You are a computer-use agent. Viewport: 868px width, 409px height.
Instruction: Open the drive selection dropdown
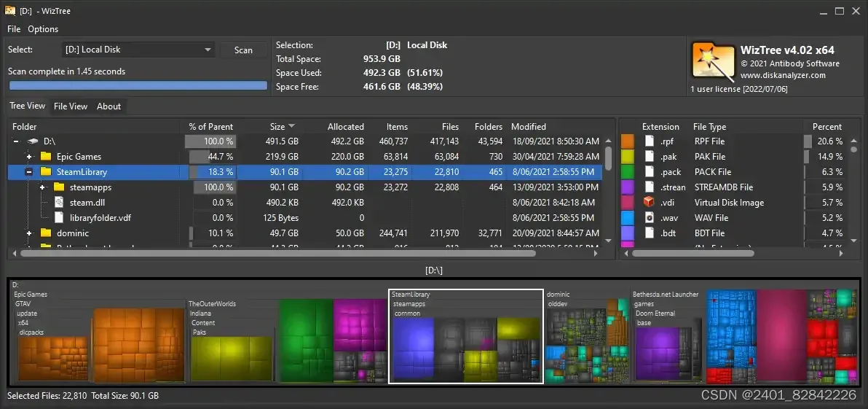(x=138, y=50)
